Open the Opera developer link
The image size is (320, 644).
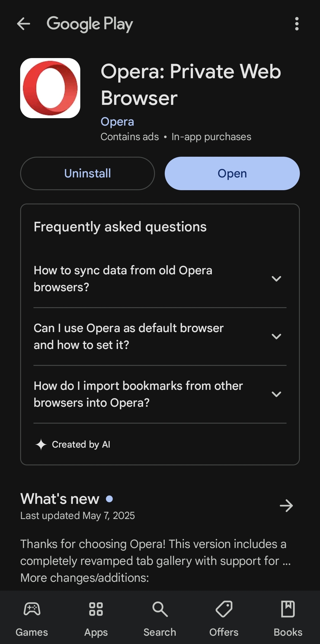tap(117, 122)
